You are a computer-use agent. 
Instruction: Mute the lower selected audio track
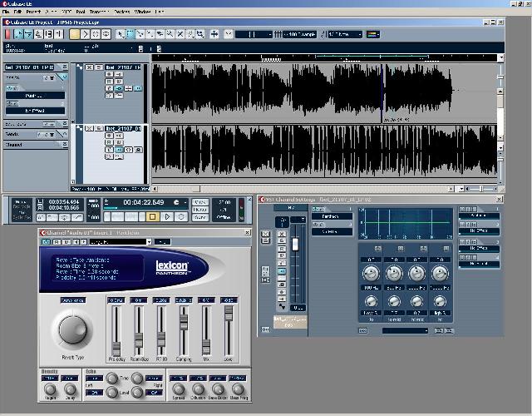[89, 128]
